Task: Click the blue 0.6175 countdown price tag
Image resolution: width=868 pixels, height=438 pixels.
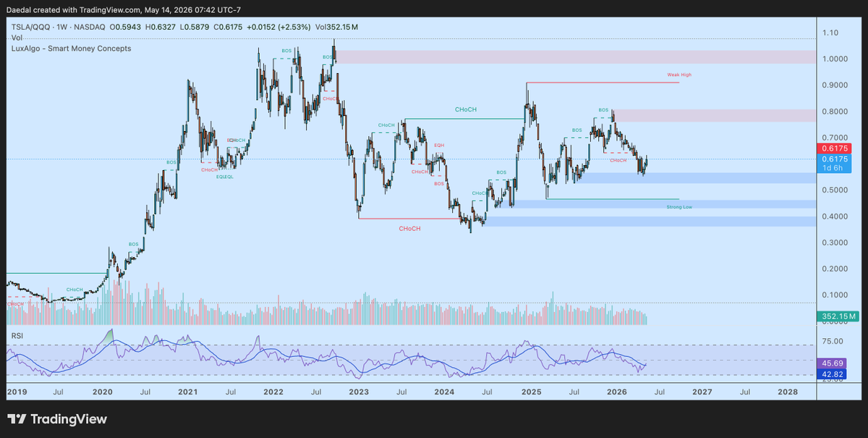Action: pyautogui.click(x=834, y=164)
